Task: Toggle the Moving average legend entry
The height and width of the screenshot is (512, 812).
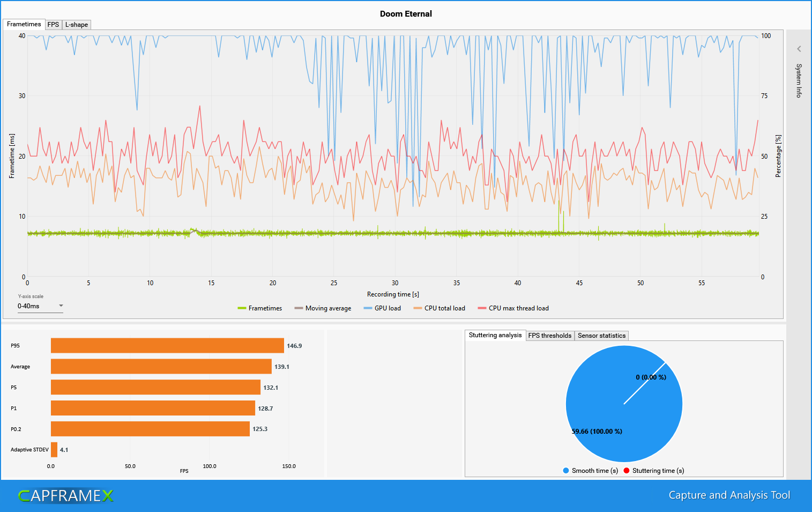Action: click(323, 308)
